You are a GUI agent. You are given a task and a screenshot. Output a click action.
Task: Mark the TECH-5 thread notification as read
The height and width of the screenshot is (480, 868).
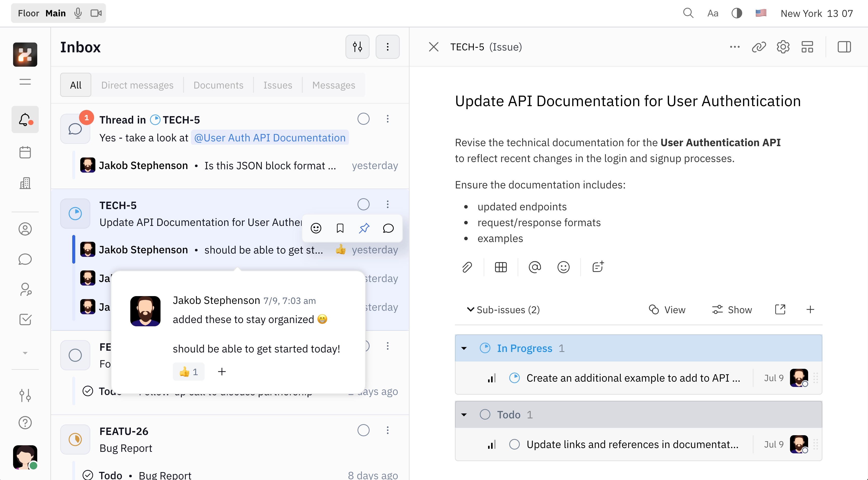363,119
